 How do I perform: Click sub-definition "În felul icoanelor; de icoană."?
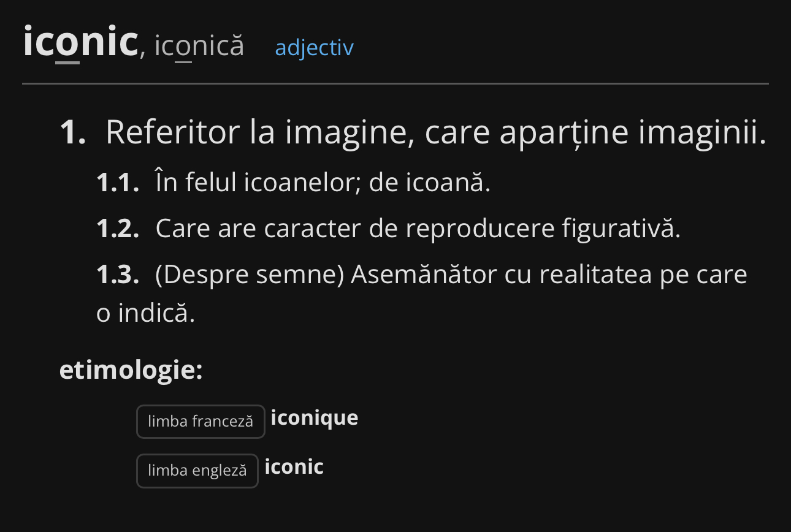tap(323, 183)
